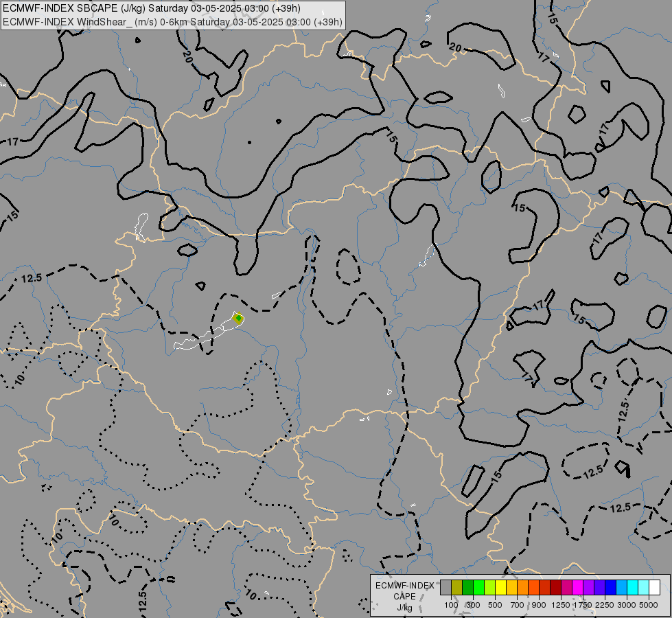The width and height of the screenshot is (672, 618).
Task: Click the 'CAPE' label in the legend
Action: (404, 597)
